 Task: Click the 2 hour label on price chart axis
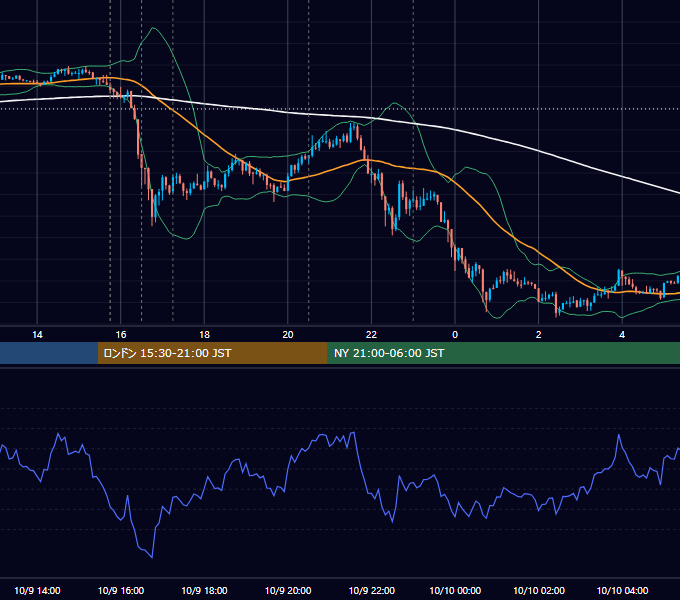click(x=539, y=335)
